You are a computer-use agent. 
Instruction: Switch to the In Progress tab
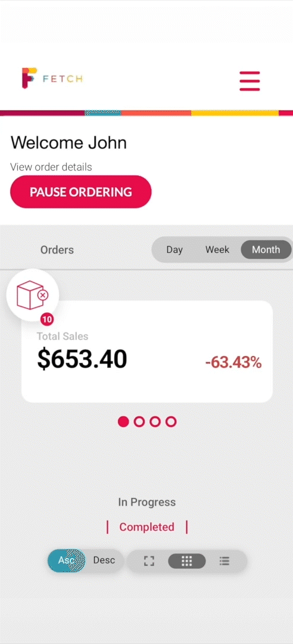pos(146,502)
